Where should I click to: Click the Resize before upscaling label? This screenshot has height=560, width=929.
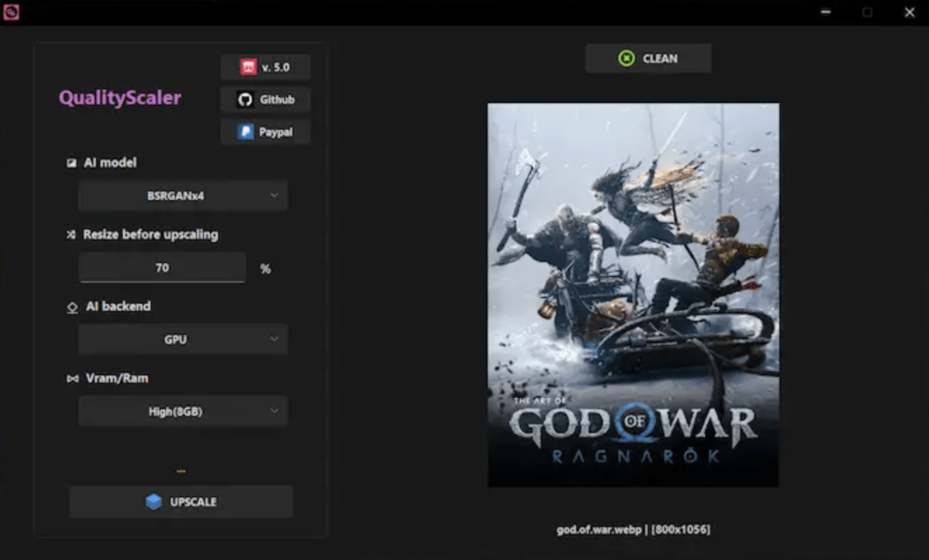pyautogui.click(x=151, y=234)
